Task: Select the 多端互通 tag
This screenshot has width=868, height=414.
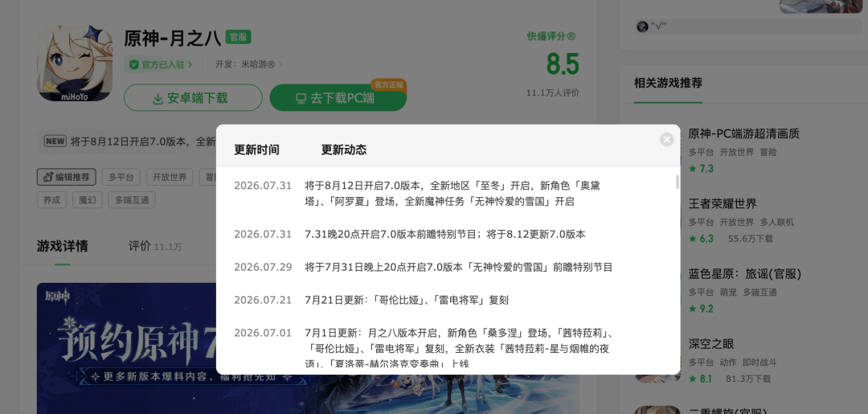Action: (x=132, y=200)
